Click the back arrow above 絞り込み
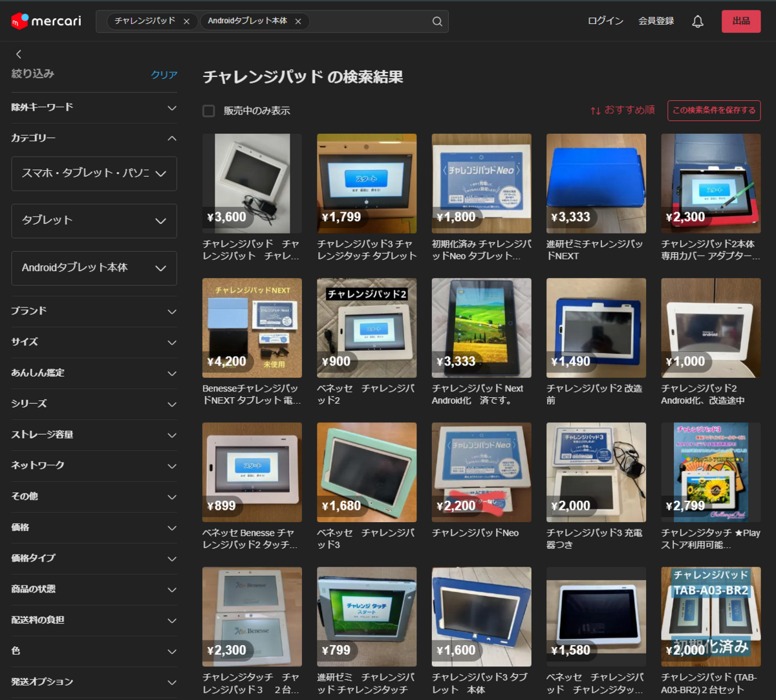776x700 pixels. (x=18, y=54)
